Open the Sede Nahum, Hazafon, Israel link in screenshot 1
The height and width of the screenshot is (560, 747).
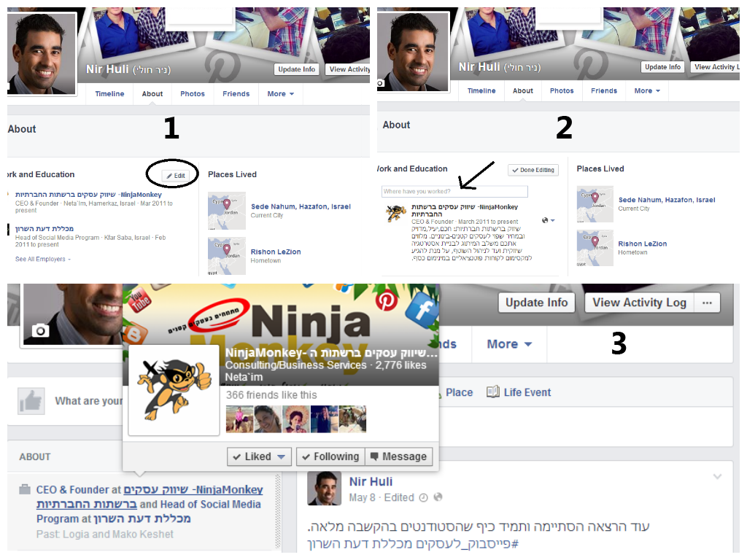pos(301,206)
